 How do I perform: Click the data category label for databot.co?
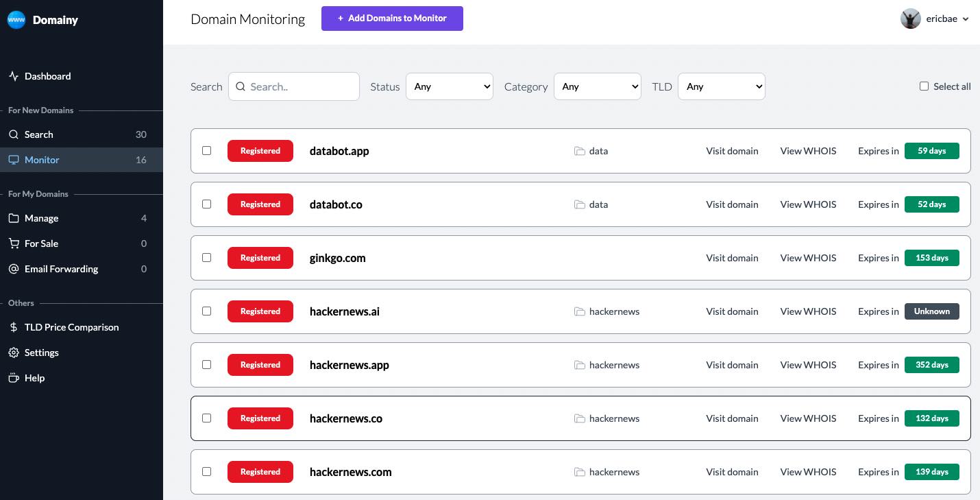tap(598, 204)
